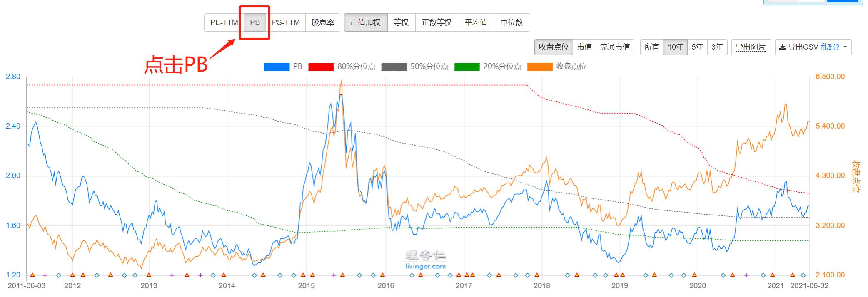
Task: Open the 股息率 metric tab
Action: [x=323, y=22]
